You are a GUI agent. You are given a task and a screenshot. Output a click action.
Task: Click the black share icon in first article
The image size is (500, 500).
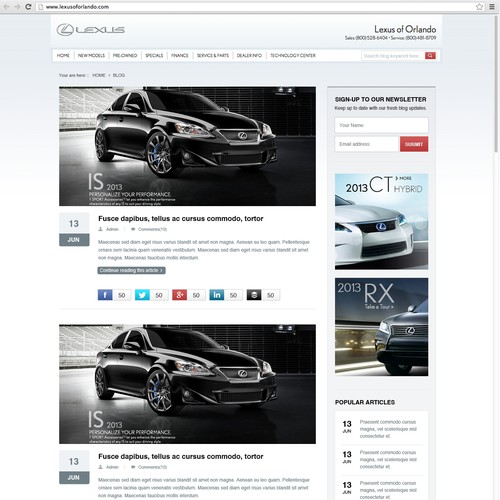click(254, 295)
